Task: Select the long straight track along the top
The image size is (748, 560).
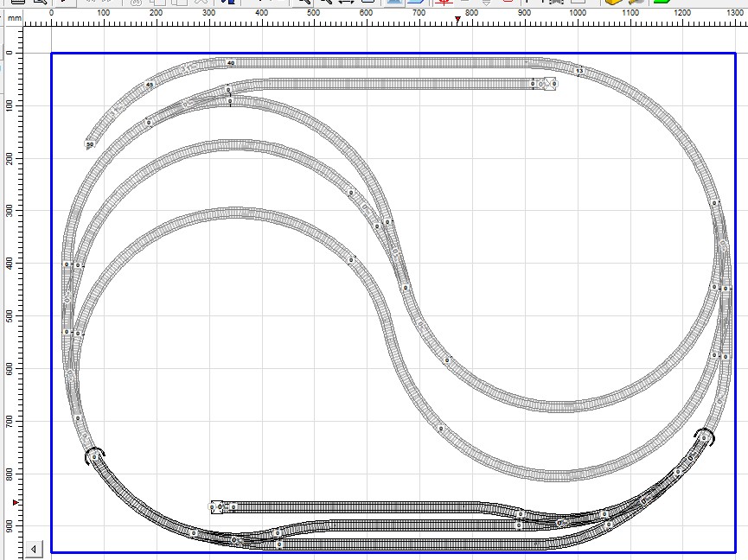Action: pos(389,62)
